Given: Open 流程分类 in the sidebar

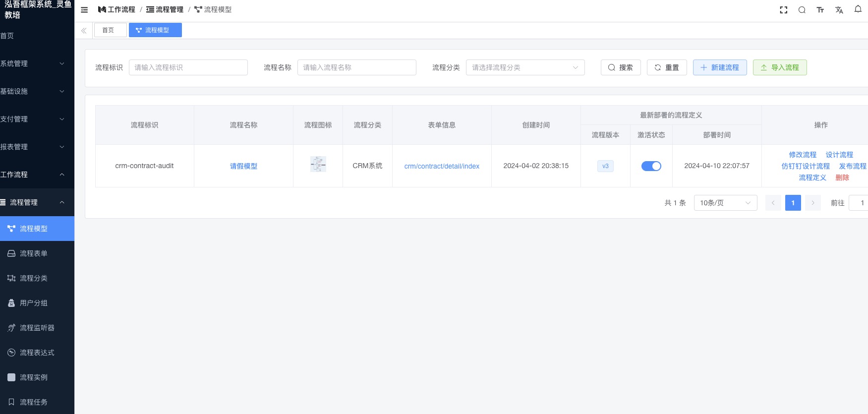Looking at the screenshot, I should click(37, 278).
